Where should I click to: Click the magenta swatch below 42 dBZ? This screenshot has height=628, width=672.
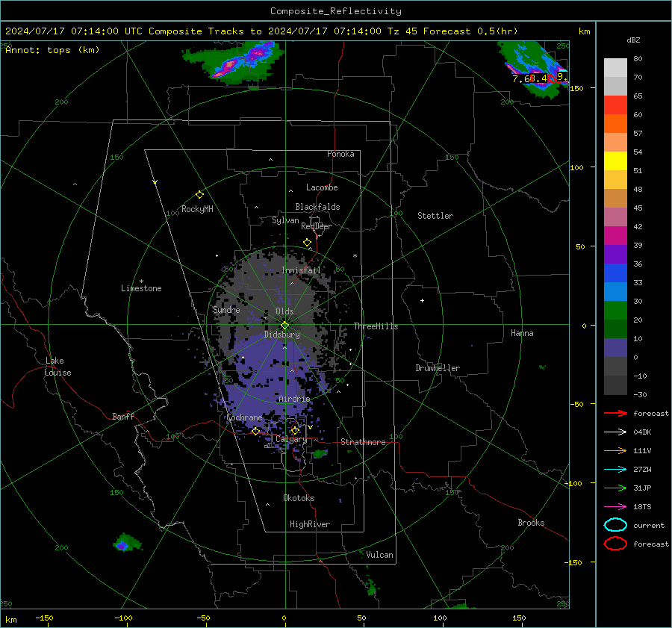615,235
